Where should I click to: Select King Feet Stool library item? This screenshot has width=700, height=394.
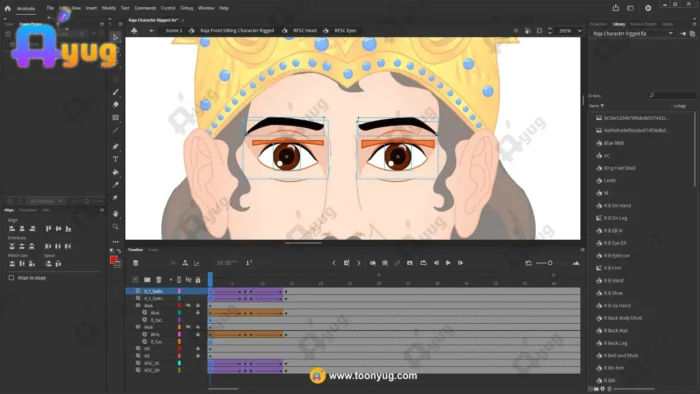(619, 168)
